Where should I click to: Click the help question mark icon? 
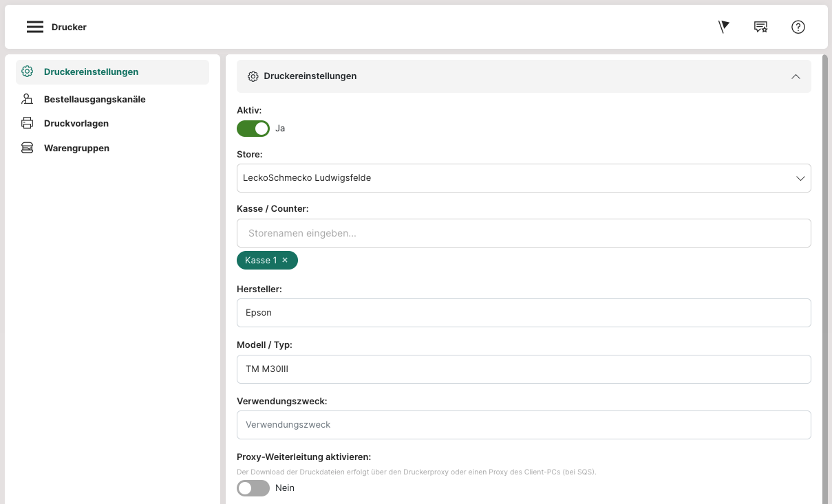pos(798,27)
